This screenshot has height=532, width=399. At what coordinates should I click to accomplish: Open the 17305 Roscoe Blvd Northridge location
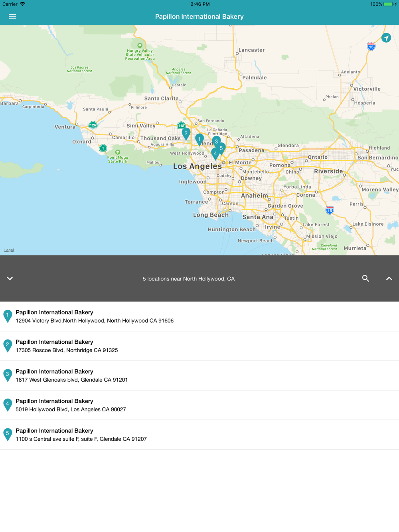coord(199,346)
